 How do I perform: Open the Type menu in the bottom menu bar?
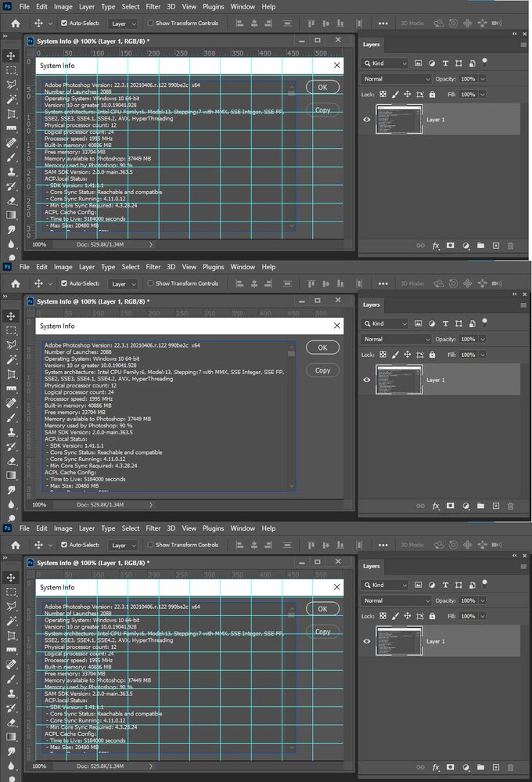[x=108, y=528]
